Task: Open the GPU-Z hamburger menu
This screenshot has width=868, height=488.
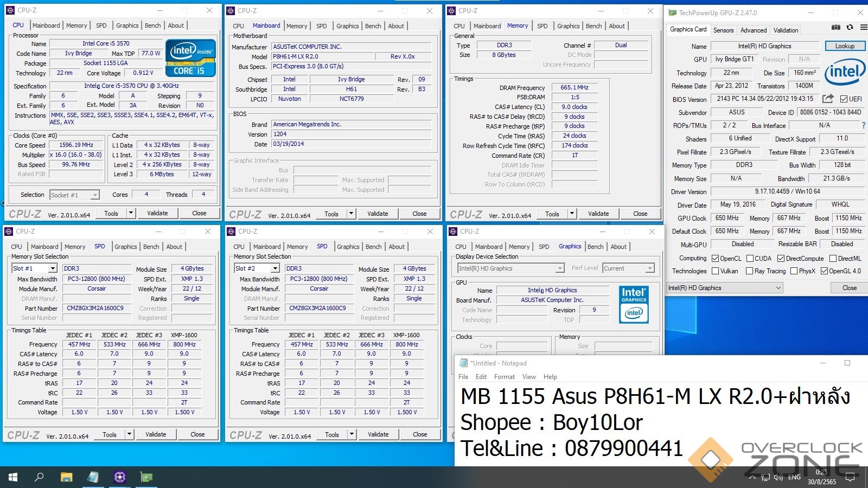Action: point(863,28)
